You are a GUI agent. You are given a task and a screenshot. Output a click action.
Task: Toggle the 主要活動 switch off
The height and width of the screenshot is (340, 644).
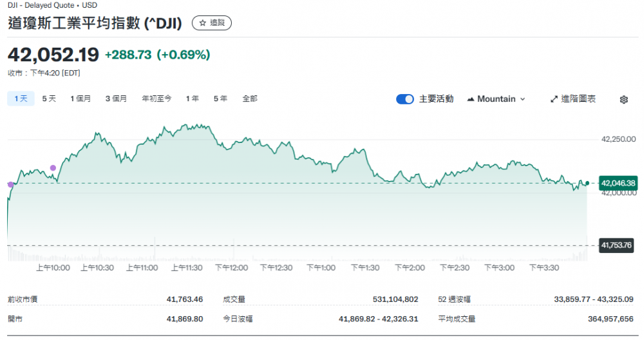pos(404,99)
